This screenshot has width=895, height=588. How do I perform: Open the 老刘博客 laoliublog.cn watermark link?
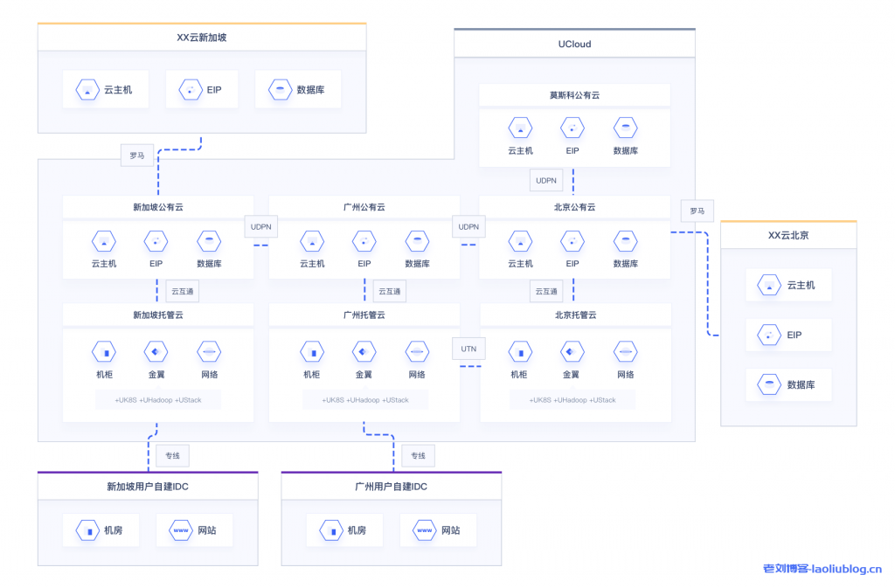[x=822, y=569]
